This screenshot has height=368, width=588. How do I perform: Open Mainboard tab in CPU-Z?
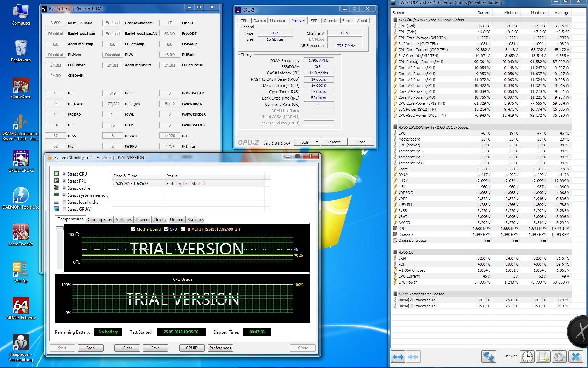[x=279, y=21]
